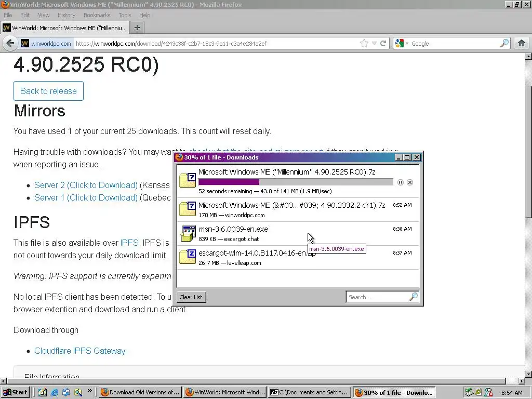The image size is (532, 399).
Task: Click the 8:54 AM taskbar clock
Action: (512, 393)
